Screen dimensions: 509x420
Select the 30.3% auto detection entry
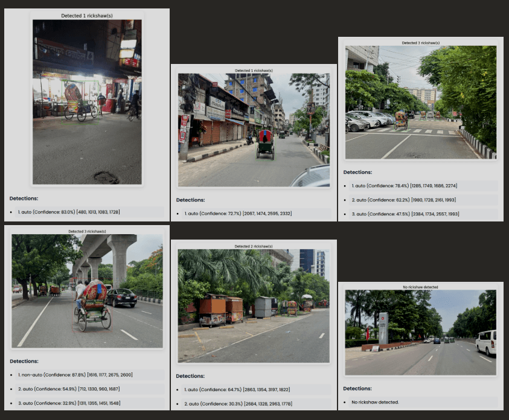pos(238,404)
